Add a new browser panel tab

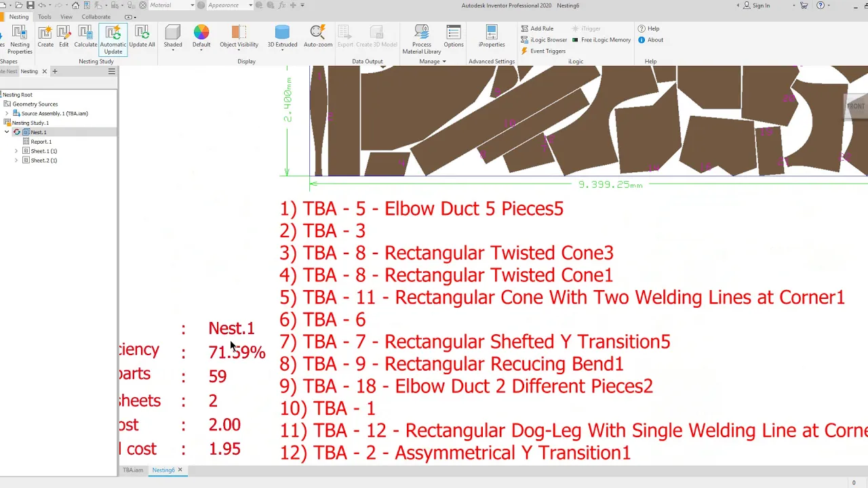(55, 71)
